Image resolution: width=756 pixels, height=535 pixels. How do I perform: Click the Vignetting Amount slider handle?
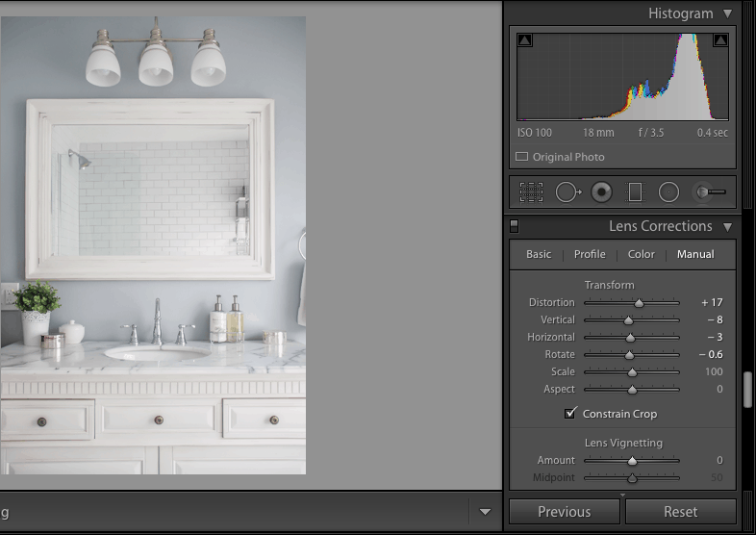[x=632, y=461]
